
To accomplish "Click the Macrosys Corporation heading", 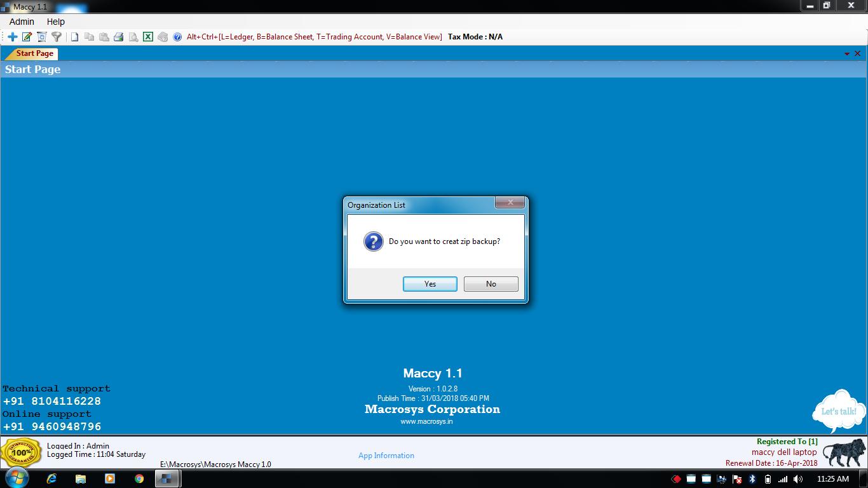I will (432, 409).
